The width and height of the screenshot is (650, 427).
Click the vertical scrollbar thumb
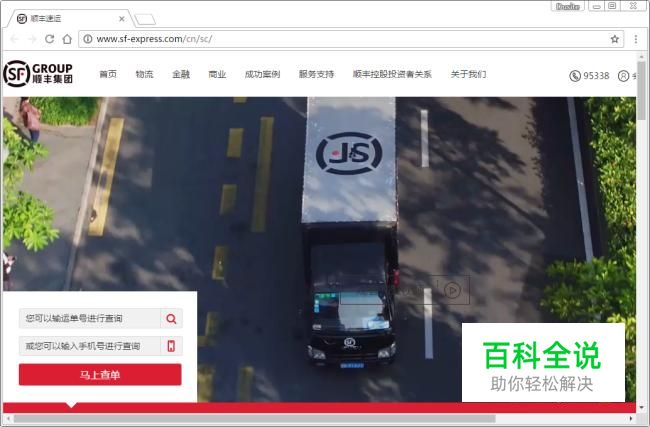coord(641,90)
